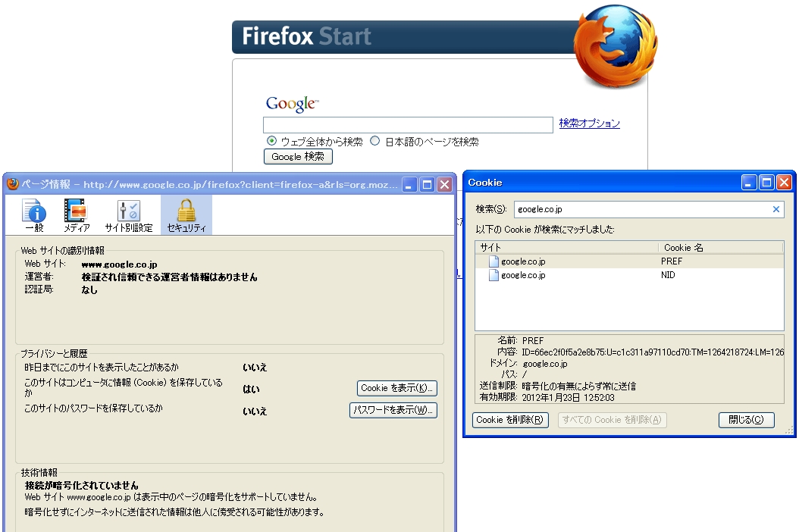This screenshot has width=799, height=532.
Task: Minimize the Page Info window
Action: 409,184
